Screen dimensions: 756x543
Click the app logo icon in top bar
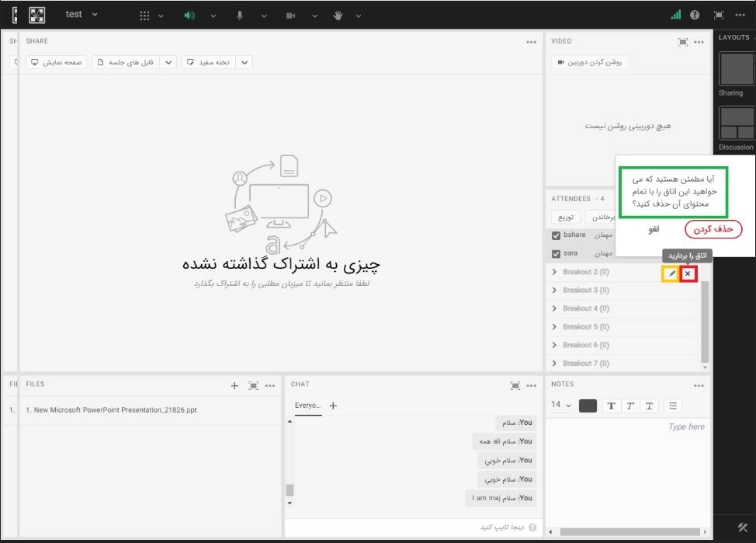coord(36,15)
